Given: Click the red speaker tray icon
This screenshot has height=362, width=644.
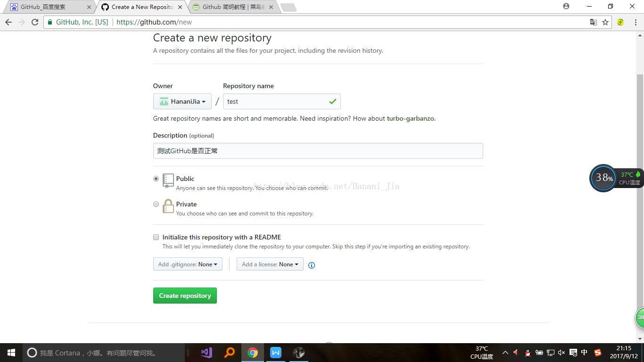Looking at the screenshot, I should point(516,353).
